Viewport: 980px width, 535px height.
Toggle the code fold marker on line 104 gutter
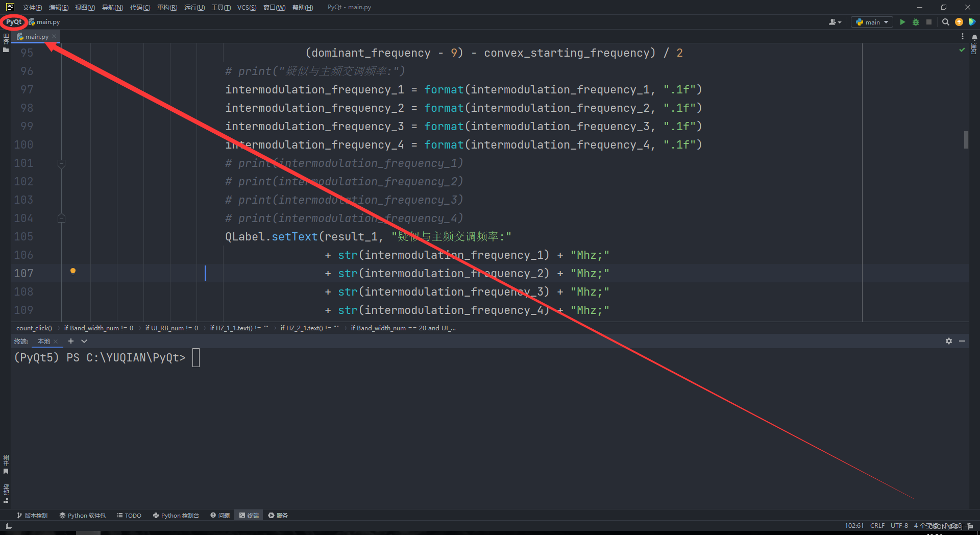pyautogui.click(x=61, y=218)
